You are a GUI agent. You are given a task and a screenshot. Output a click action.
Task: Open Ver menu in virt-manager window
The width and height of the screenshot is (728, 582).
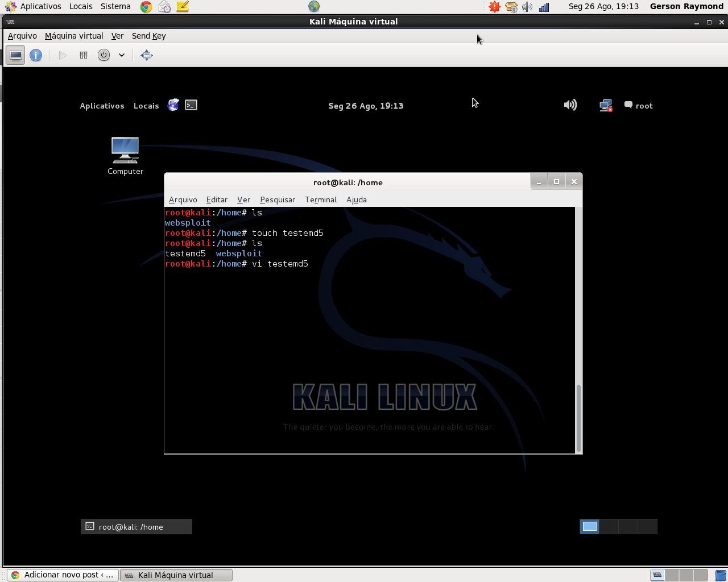tap(117, 36)
